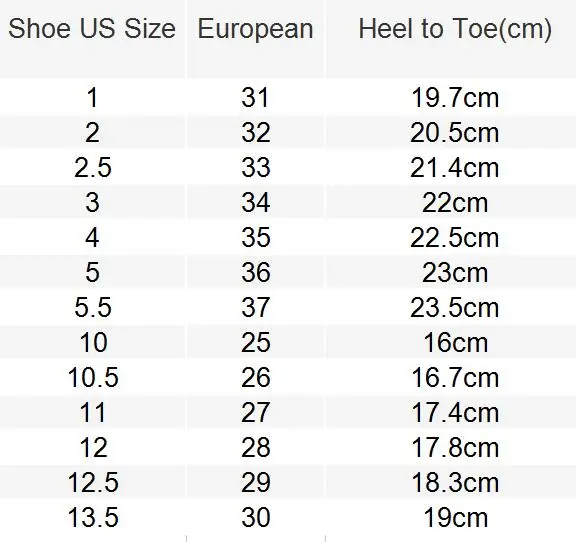
Task: Click the 22cm length cell
Action: 455,202
